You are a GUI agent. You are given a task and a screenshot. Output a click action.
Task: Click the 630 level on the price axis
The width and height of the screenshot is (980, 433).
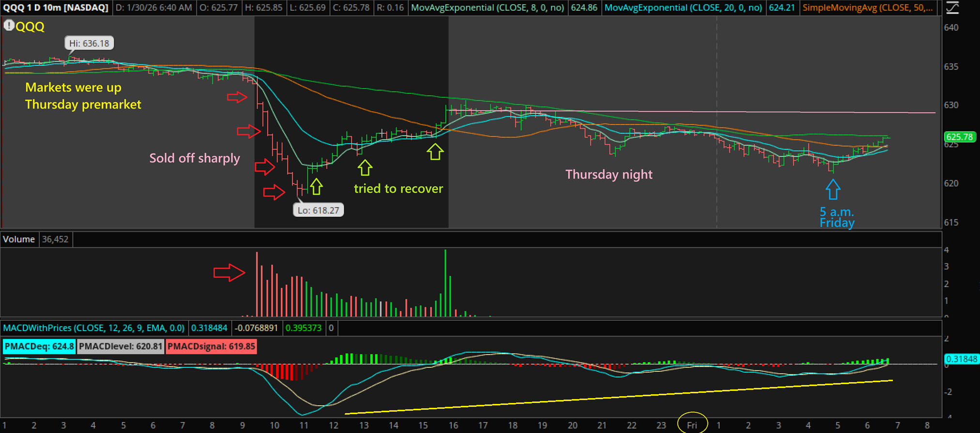click(x=951, y=105)
